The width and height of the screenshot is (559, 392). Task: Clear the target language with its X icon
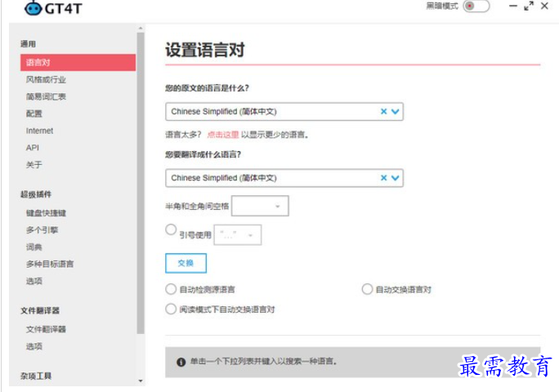tap(383, 178)
